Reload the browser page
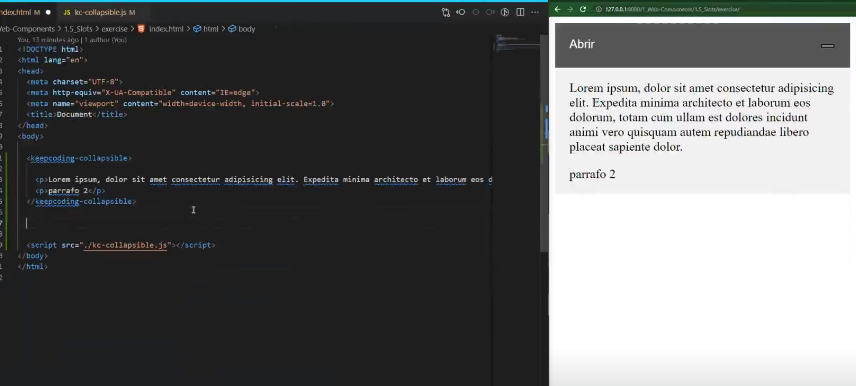856x386 pixels. [582, 9]
